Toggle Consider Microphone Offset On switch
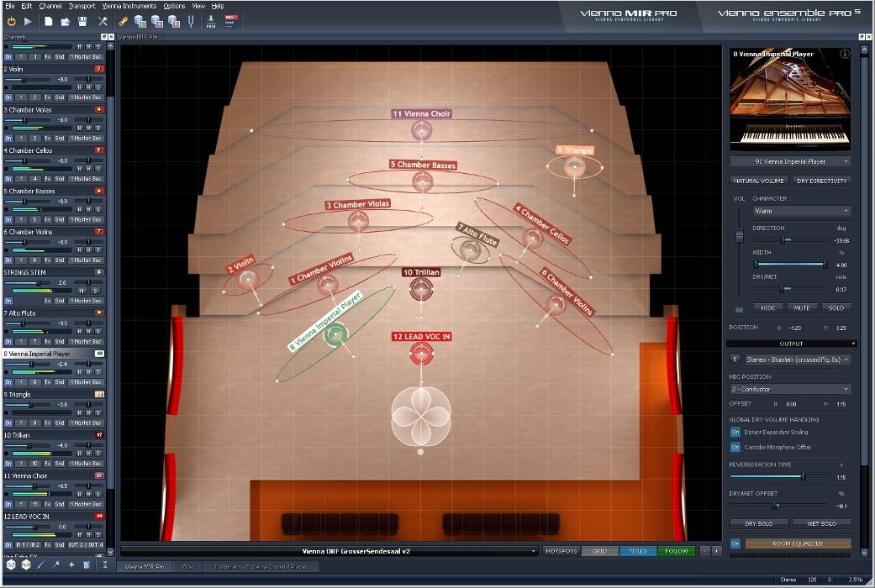875x588 pixels. (x=735, y=447)
